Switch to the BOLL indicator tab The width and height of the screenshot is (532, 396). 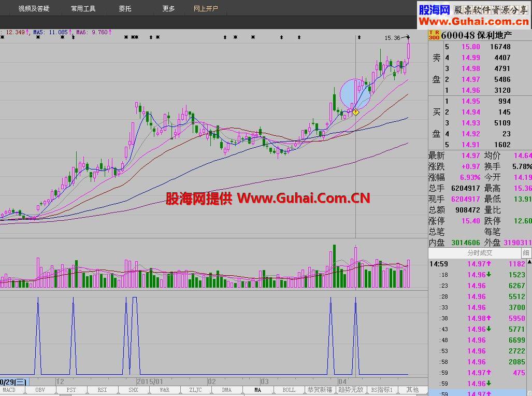pyautogui.click(x=289, y=390)
